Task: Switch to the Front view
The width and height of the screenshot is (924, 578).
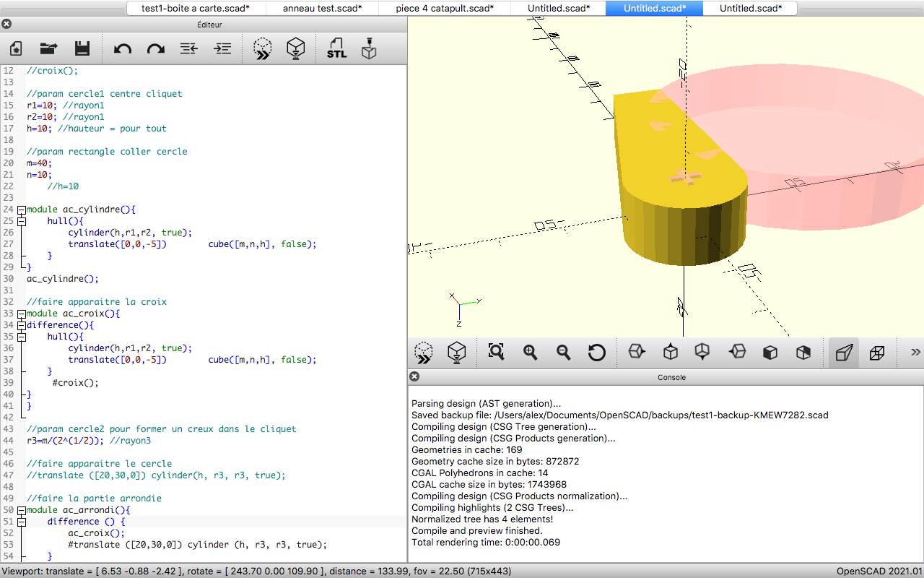Action: 770,353
